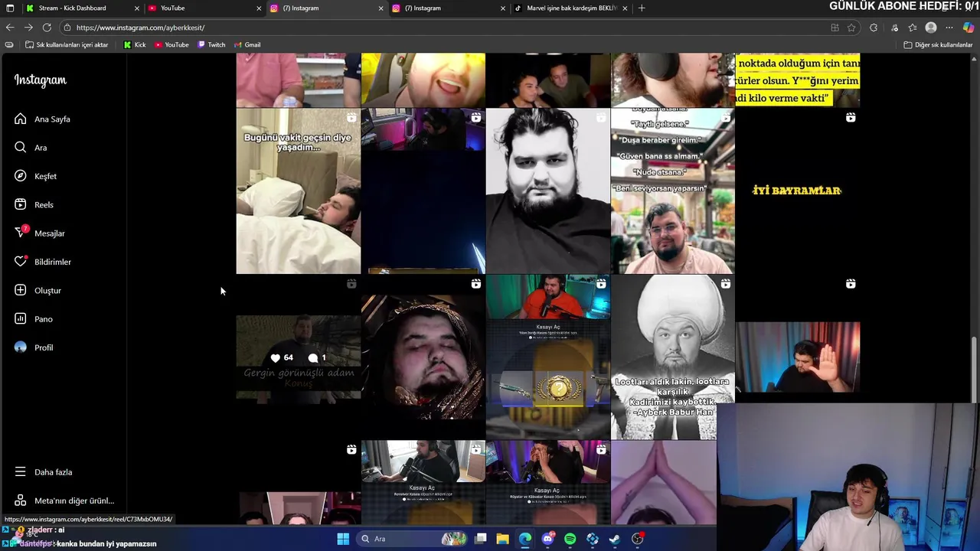
Task: Open Keşfet explore compass icon
Action: tap(20, 176)
